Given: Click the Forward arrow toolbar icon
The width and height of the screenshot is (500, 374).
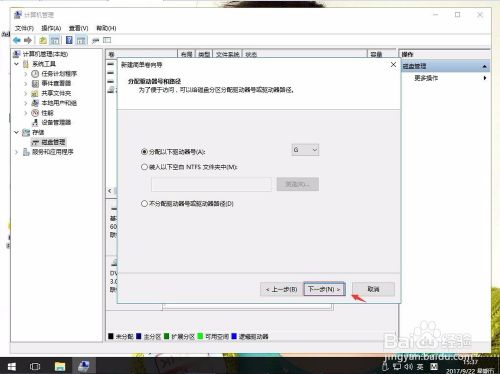Looking at the screenshot, I should pyautogui.click(x=28, y=40).
